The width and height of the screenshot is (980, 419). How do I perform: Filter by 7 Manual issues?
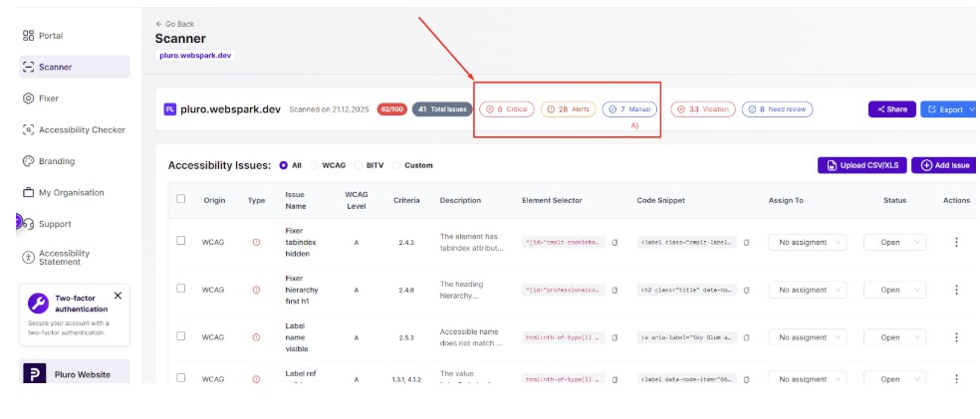629,109
